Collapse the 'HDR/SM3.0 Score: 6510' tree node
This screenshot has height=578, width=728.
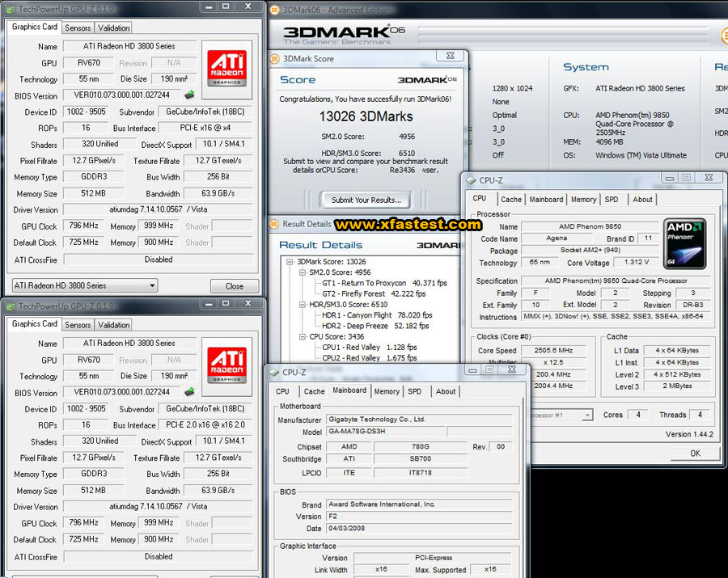303,304
